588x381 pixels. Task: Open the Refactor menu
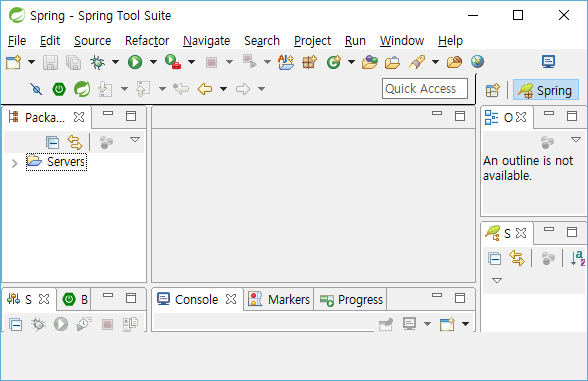click(x=147, y=40)
